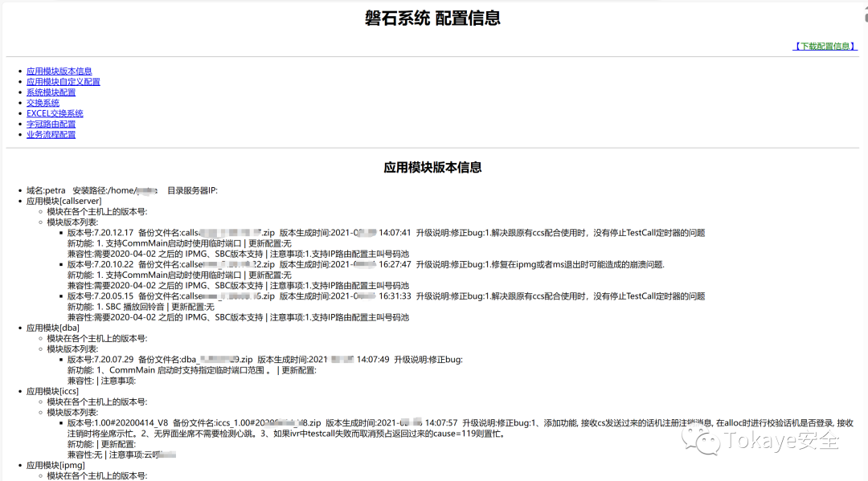This screenshot has width=868, height=481.
Task: Click the 目录服务器IP: label
Action: point(193,191)
